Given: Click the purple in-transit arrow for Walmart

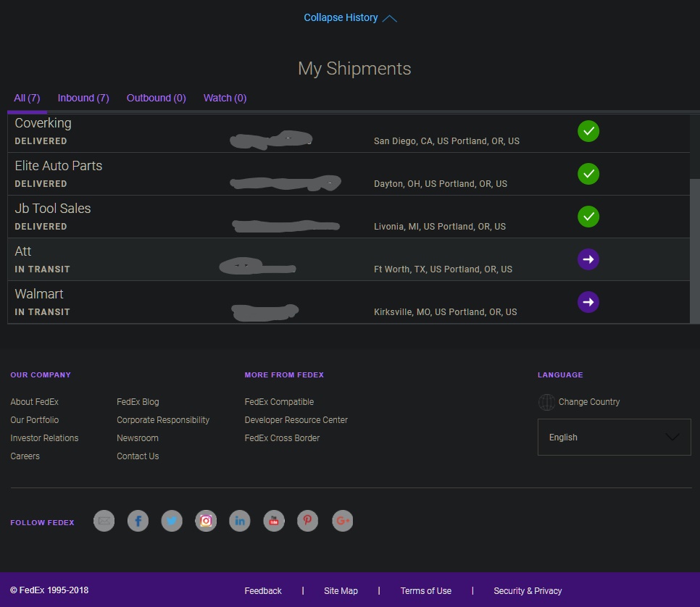Looking at the screenshot, I should [x=588, y=302].
